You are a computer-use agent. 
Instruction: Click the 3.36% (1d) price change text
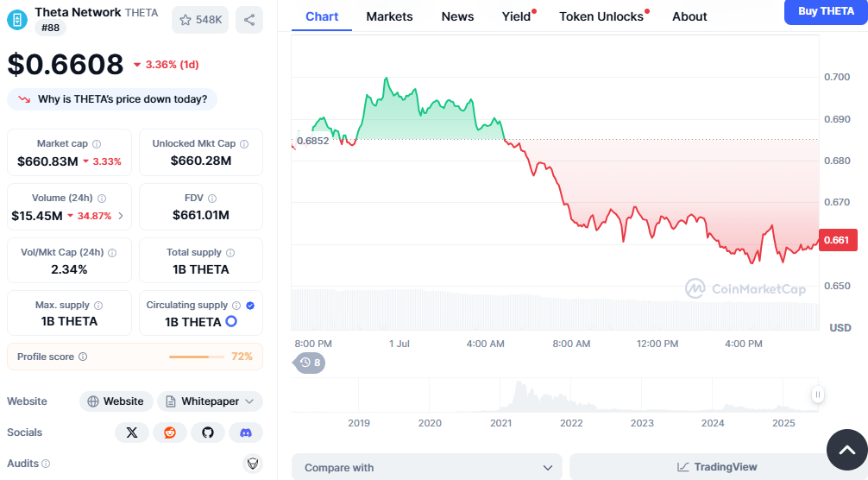(172, 65)
